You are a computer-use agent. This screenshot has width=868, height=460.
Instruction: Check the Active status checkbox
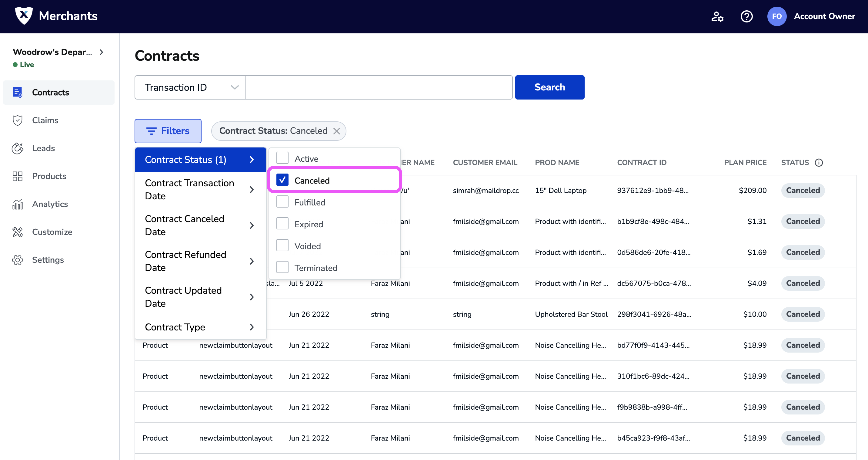click(282, 158)
